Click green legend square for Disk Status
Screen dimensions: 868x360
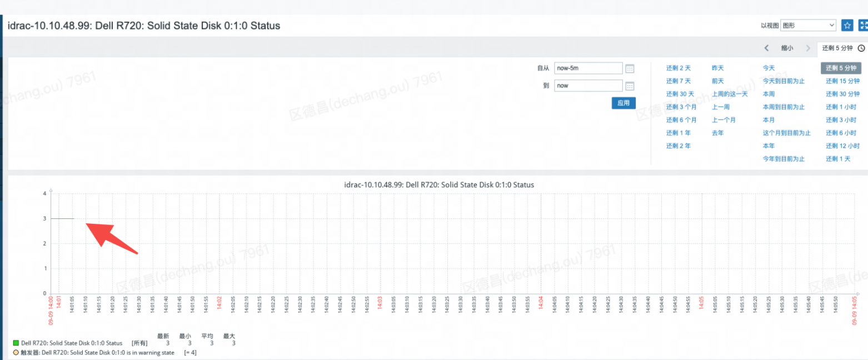(16, 343)
